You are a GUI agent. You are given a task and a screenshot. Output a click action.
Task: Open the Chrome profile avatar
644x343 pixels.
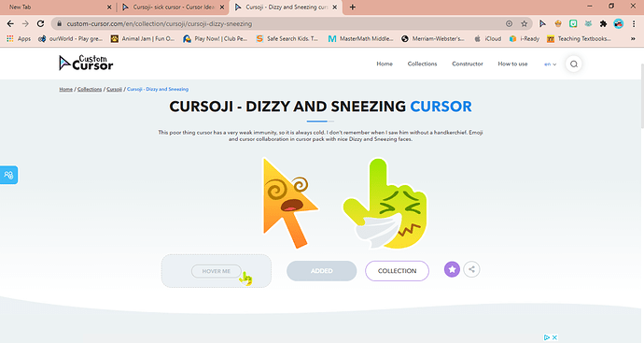pyautogui.click(x=618, y=24)
